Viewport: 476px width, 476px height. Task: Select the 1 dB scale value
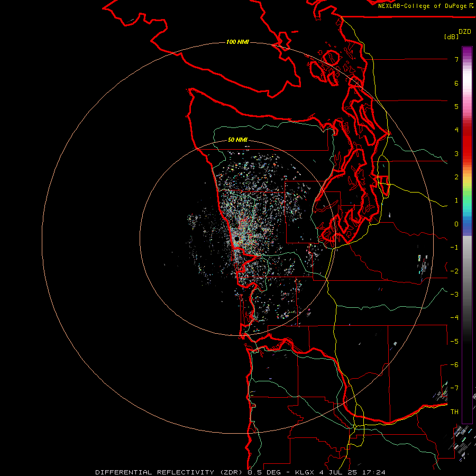(x=456, y=200)
